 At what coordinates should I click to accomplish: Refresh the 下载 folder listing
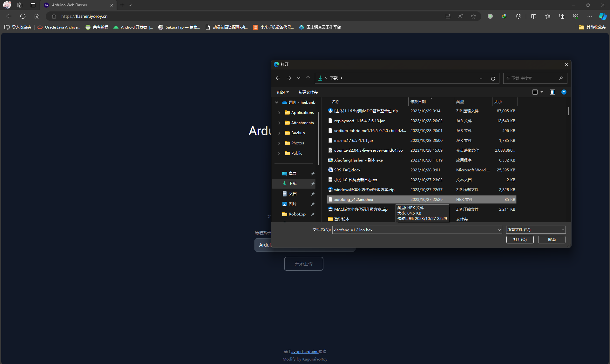tap(493, 78)
